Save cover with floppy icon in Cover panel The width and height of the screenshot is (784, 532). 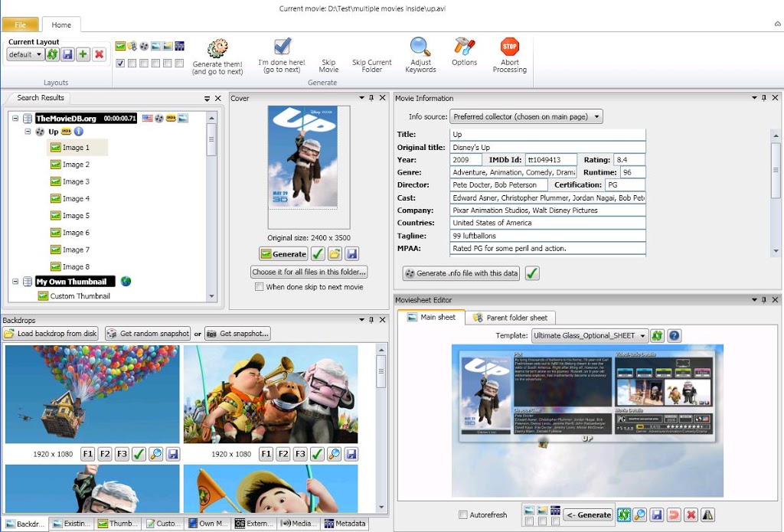tap(351, 254)
